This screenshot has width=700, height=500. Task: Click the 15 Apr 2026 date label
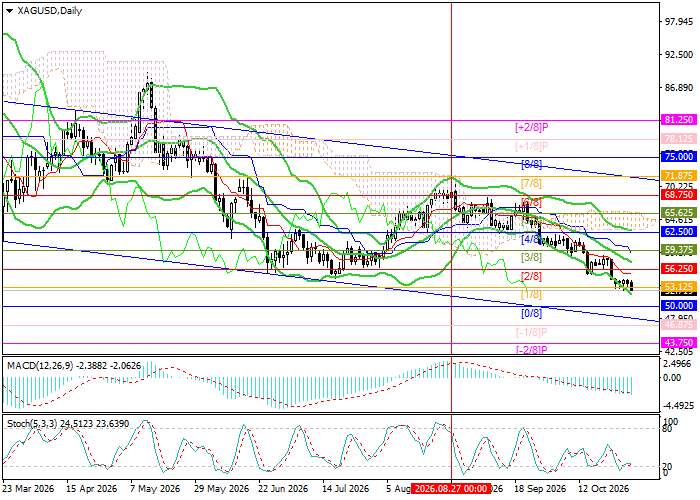tap(92, 489)
